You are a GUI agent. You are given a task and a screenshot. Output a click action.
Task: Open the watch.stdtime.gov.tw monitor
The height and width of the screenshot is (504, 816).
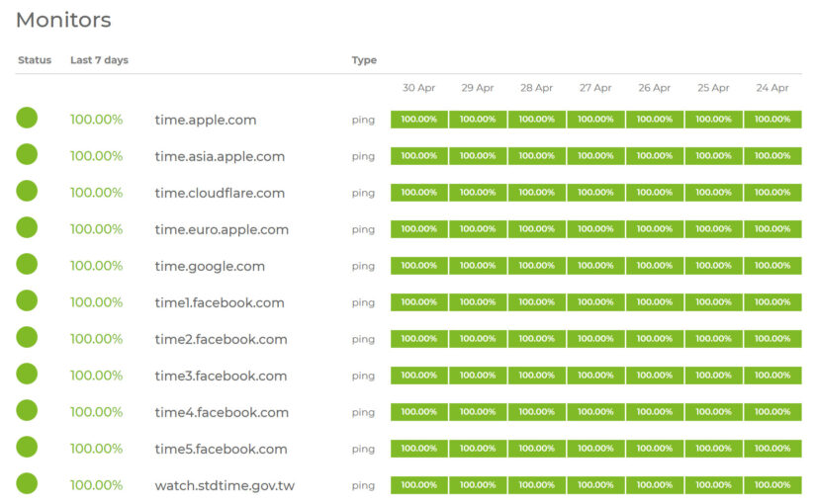[225, 486]
